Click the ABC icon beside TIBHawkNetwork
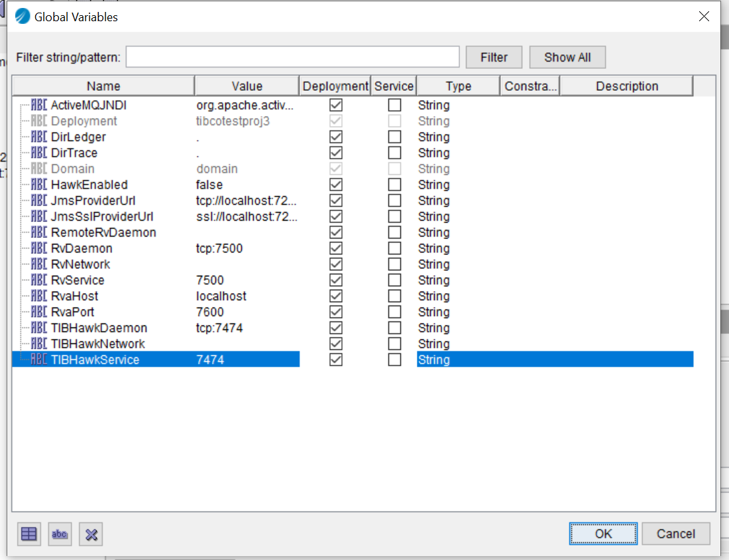The image size is (729, 560). click(x=39, y=344)
